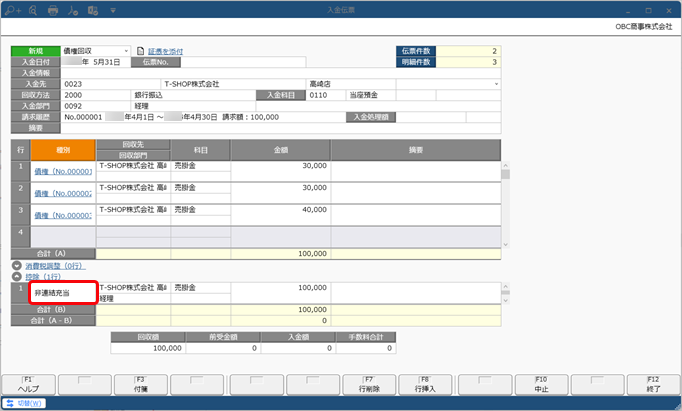Click the 非連結充当 deduction type cell

[x=63, y=293]
